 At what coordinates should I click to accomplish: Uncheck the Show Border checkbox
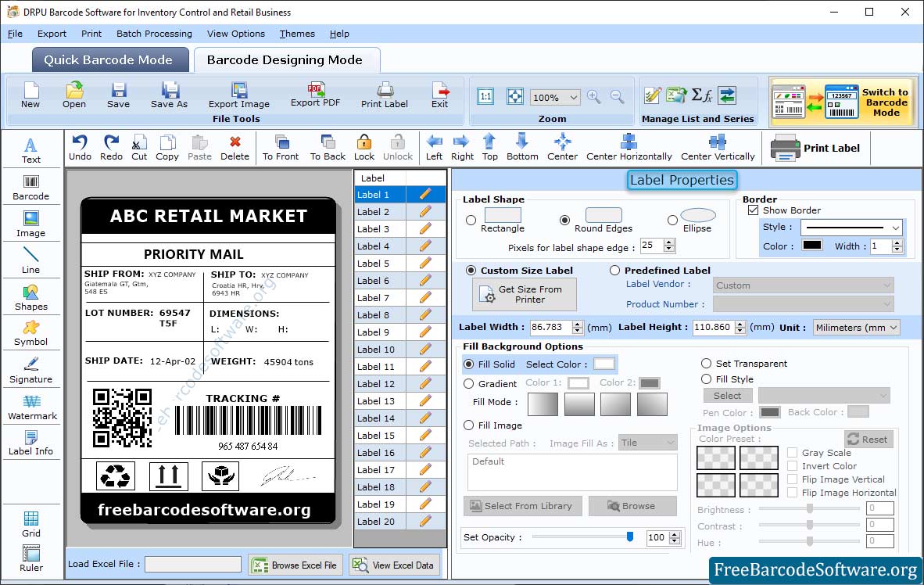(753, 210)
